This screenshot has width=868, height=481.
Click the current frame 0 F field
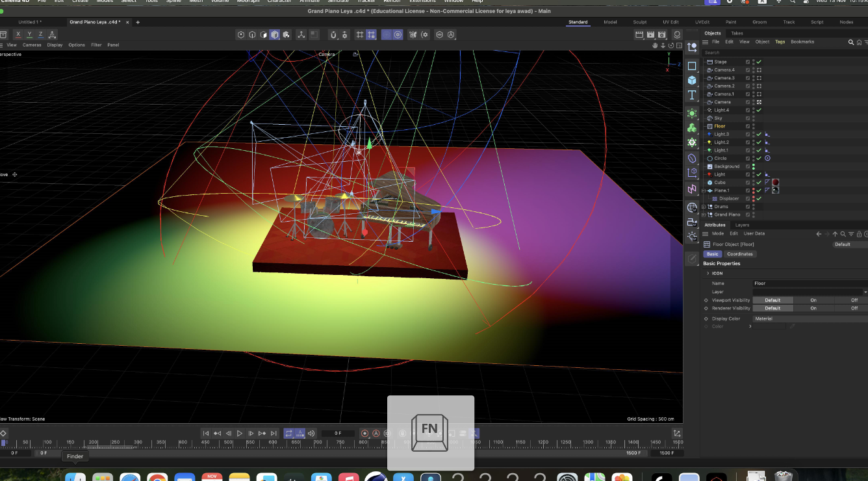pyautogui.click(x=338, y=434)
